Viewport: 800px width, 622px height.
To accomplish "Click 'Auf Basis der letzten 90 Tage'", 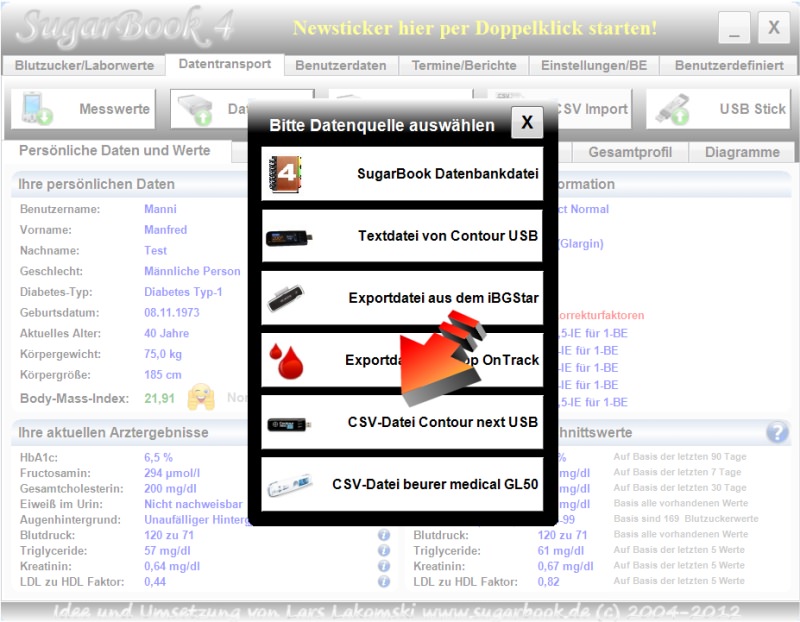I will pyautogui.click(x=680, y=457).
